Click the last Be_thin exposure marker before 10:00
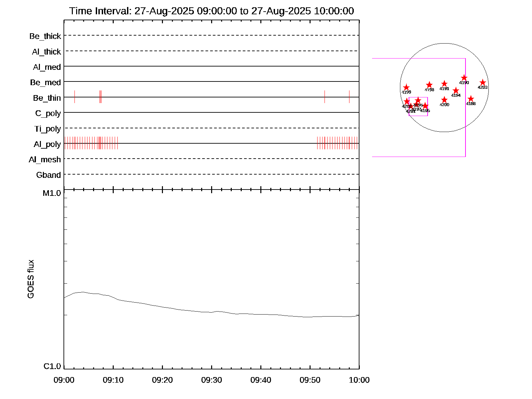 (349, 97)
